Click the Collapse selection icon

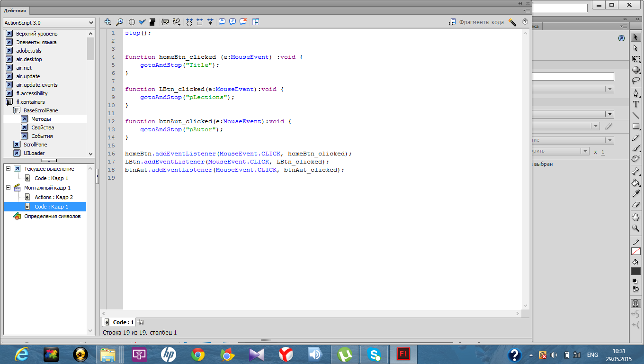200,22
